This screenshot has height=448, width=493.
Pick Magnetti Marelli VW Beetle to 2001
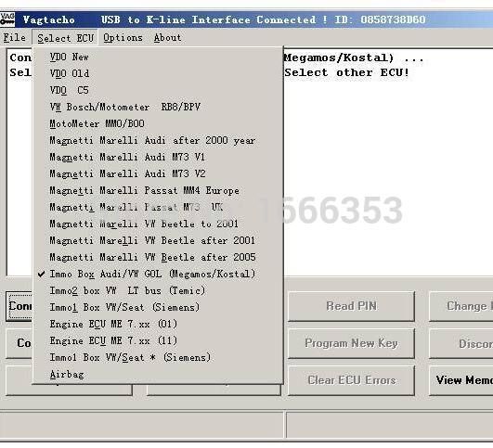click(x=158, y=224)
